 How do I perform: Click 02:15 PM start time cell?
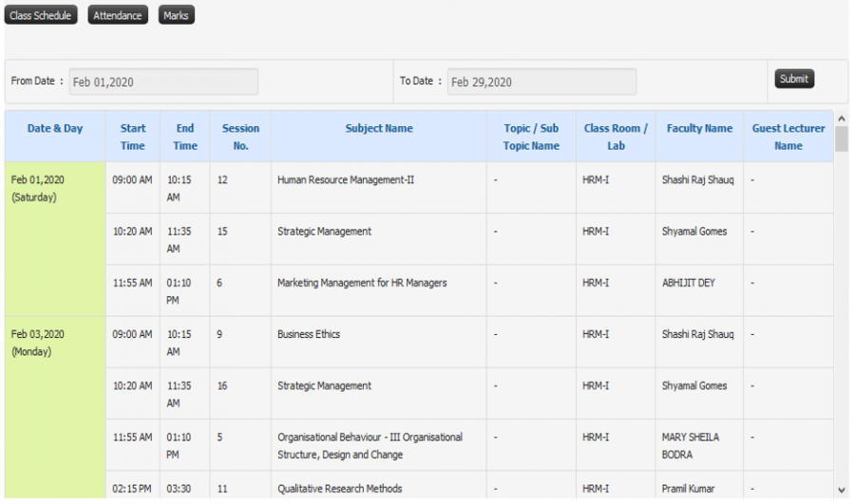point(132,485)
